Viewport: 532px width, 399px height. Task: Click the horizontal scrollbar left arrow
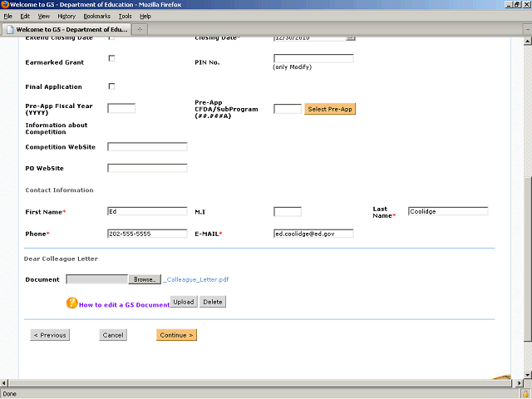click(x=4, y=383)
